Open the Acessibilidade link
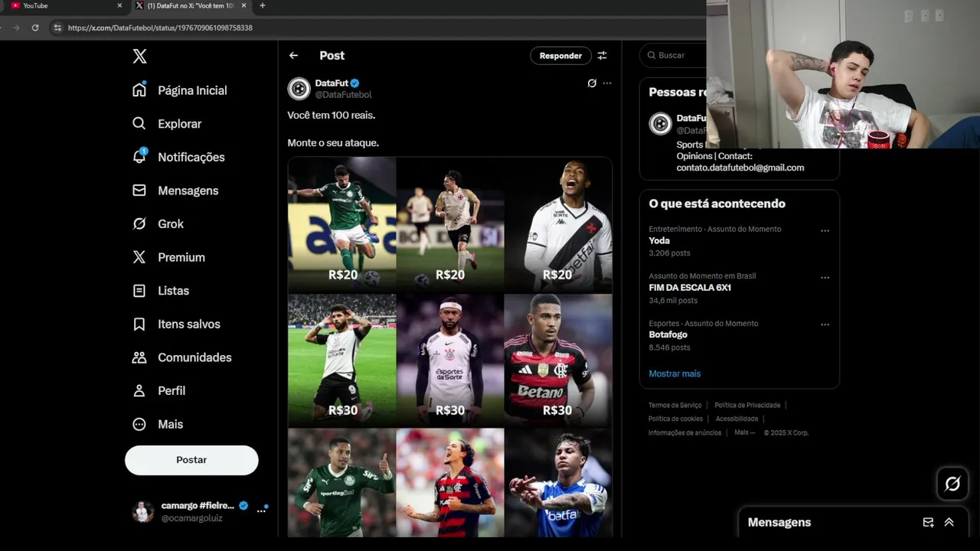 tap(737, 419)
